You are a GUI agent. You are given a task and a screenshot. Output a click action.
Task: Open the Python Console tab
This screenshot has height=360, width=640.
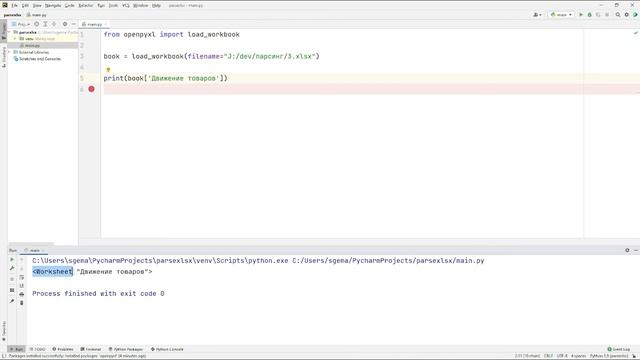167,349
